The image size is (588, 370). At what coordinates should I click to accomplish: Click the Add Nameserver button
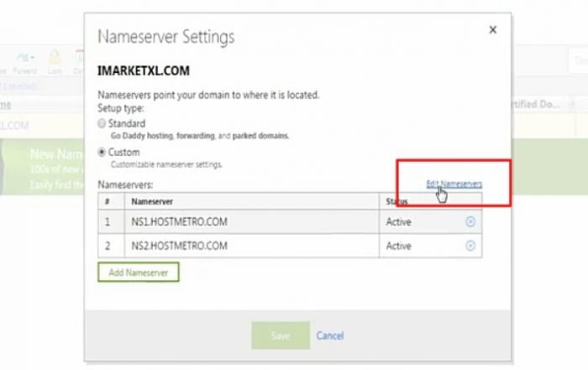(x=139, y=273)
